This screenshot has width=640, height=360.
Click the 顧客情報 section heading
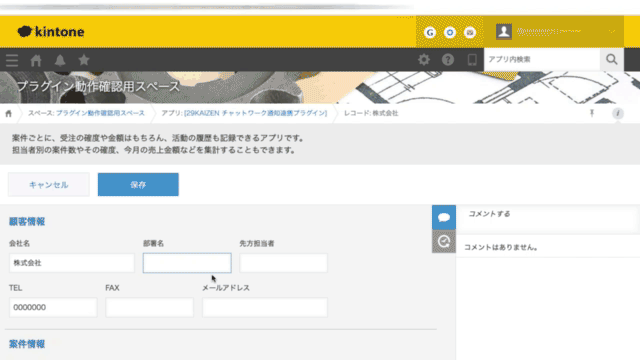tap(27, 222)
